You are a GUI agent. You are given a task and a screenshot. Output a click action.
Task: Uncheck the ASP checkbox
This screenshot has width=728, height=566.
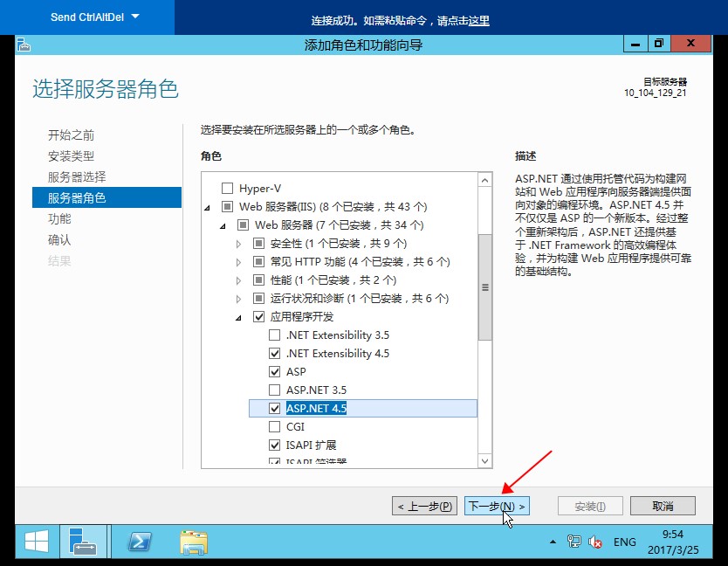[274, 372]
